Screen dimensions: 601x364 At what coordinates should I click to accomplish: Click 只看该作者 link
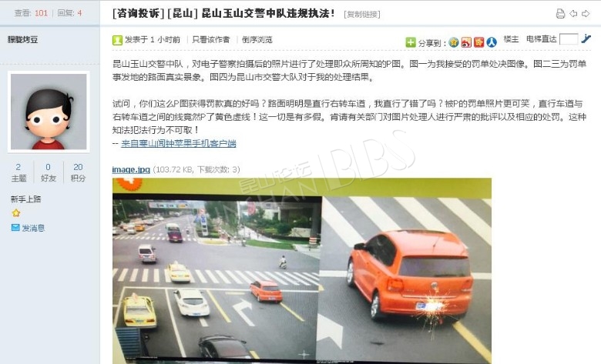pos(211,39)
